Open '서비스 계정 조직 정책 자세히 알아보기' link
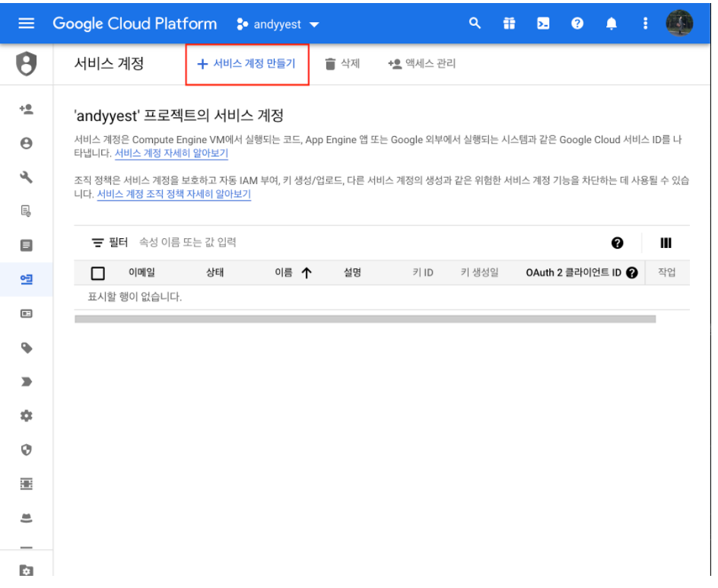This screenshot has width=718, height=588. coord(174,194)
